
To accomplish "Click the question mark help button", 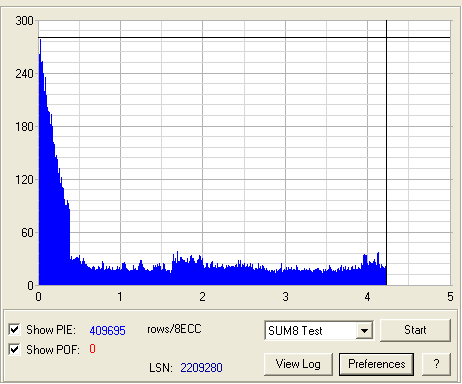I will (436, 364).
